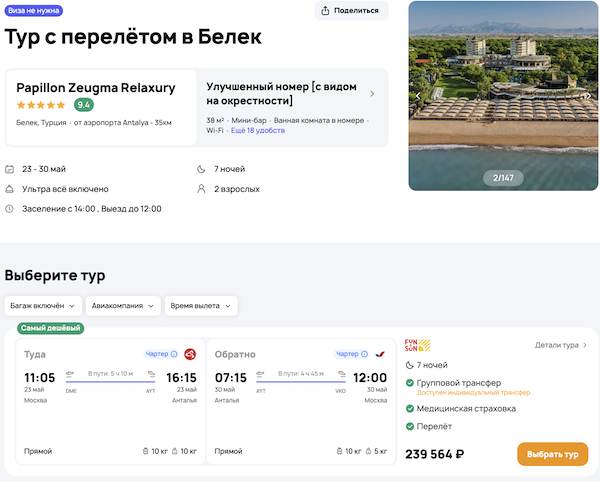Open the room details chevron arrow
This screenshot has width=600, height=482.
pos(372,94)
